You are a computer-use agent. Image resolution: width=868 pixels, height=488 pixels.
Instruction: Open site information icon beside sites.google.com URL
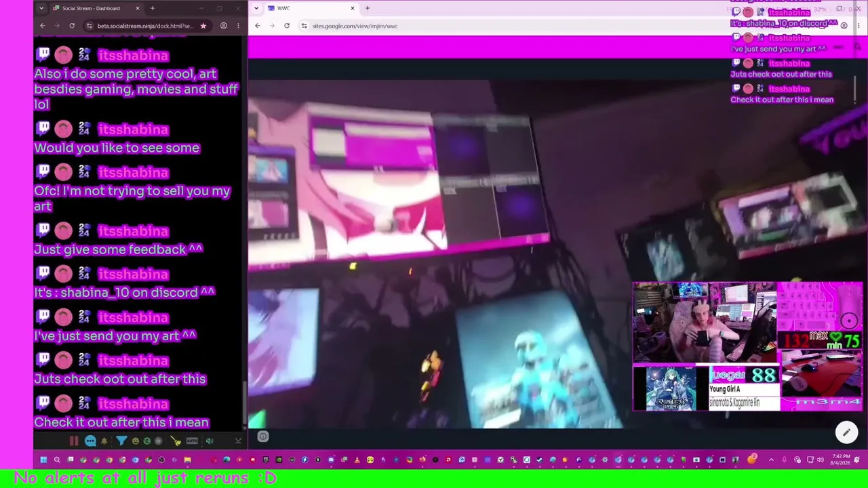click(304, 26)
